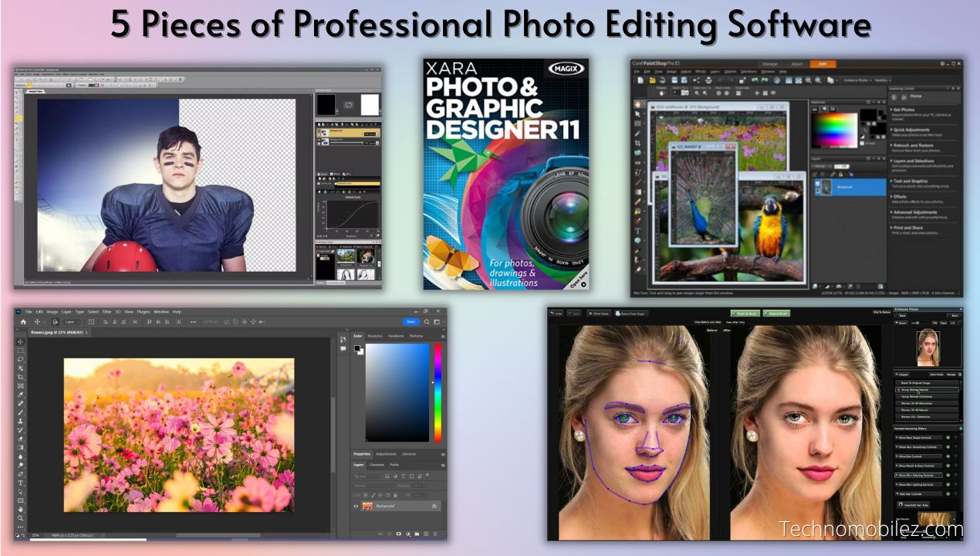The image size is (980, 556).
Task: Expand Show Skin Coloring Controls section
Action: point(919,476)
